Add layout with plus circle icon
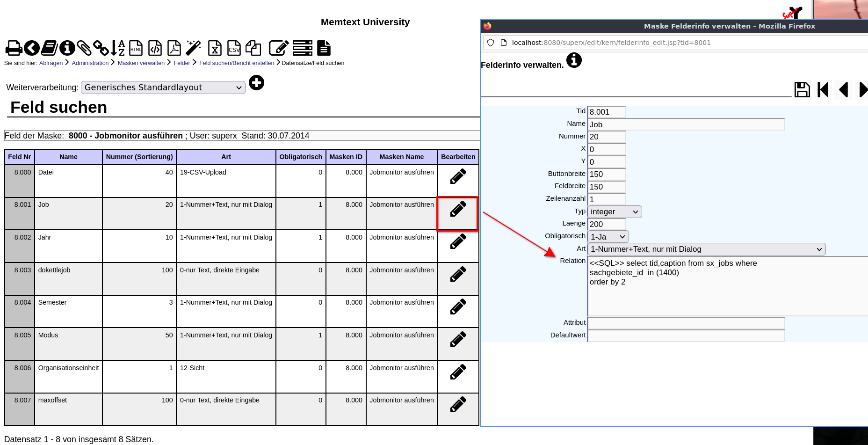Screen dimensions: 868x445 point(256,83)
